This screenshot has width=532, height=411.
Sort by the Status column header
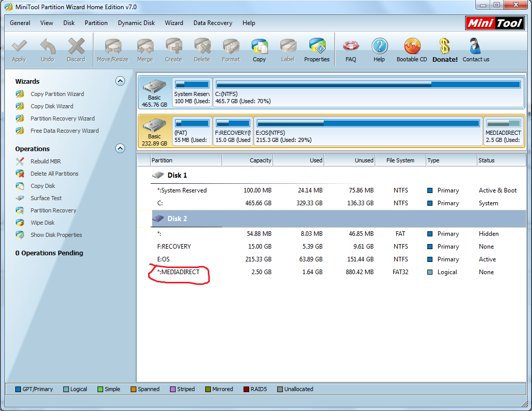[x=501, y=160]
